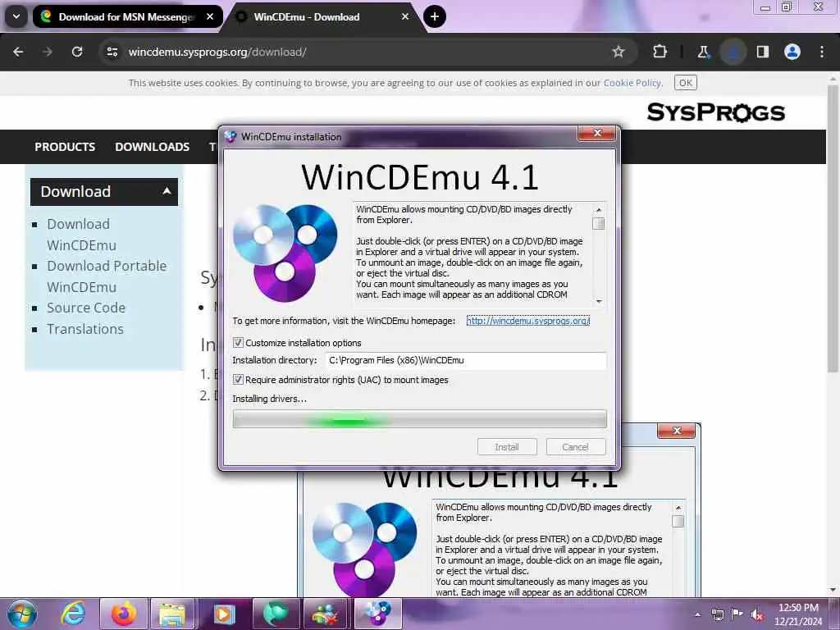
Task: Open the Chrome extensions puzzle icon
Action: pos(660,52)
